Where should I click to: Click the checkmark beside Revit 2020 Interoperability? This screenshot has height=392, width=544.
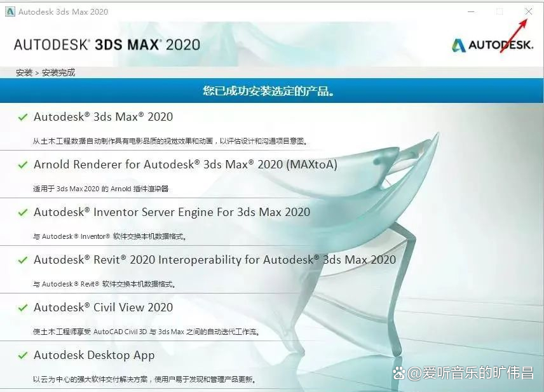coord(23,260)
